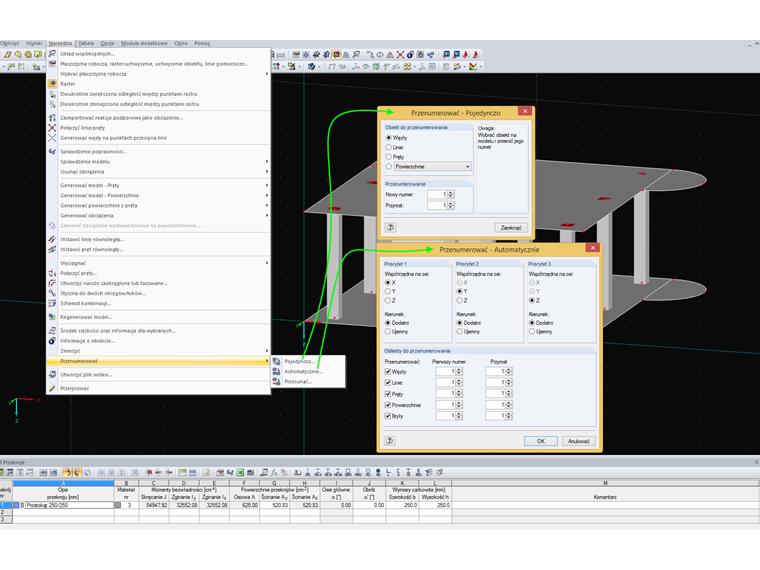Viewport: 760px width, 570px height.
Task: Click the Przesunąć... submenu entry
Action: point(309,381)
